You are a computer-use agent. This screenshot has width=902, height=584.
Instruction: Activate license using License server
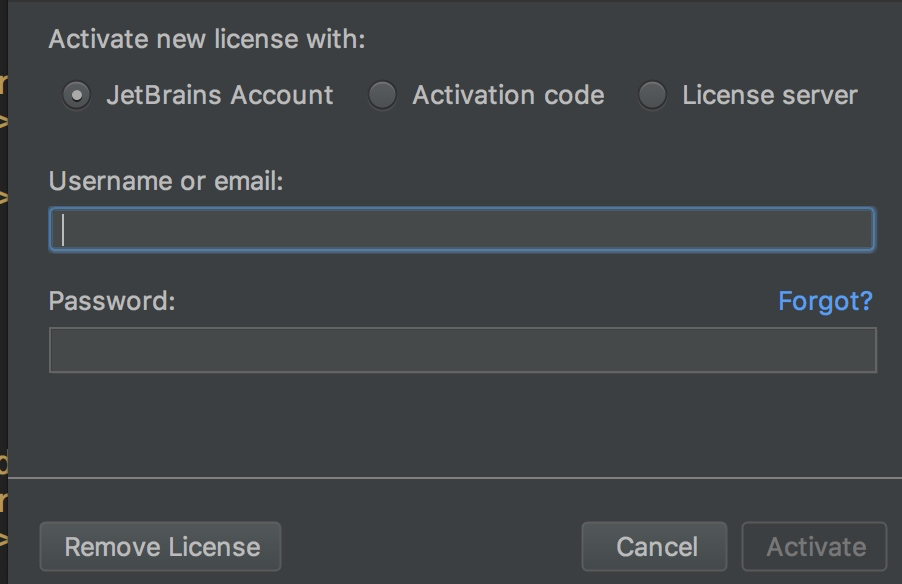[653, 96]
